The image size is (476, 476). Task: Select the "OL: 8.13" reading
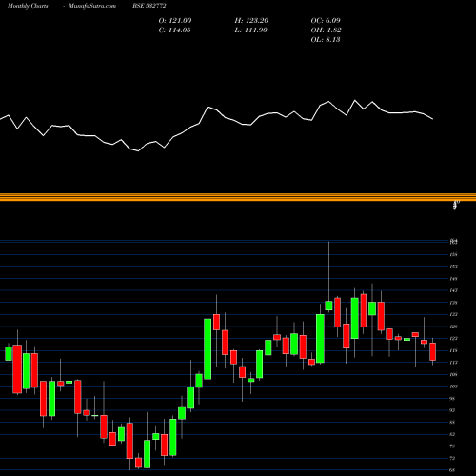coord(326,39)
